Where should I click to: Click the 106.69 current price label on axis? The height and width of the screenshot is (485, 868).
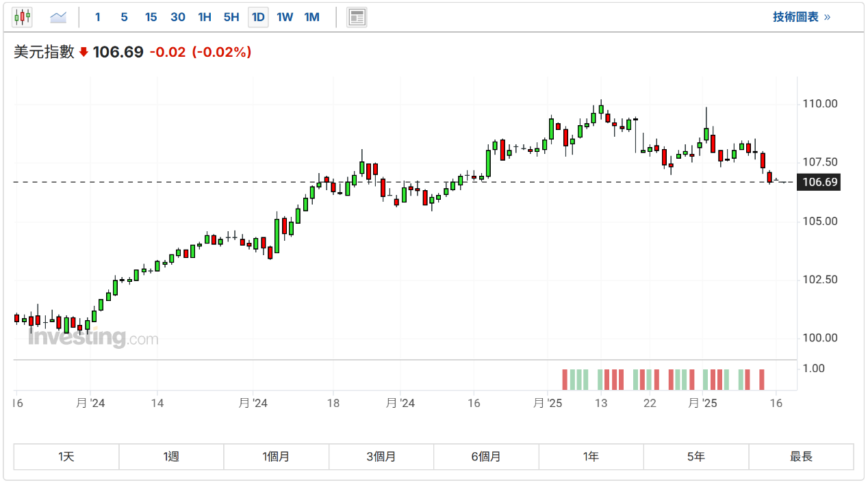(819, 182)
